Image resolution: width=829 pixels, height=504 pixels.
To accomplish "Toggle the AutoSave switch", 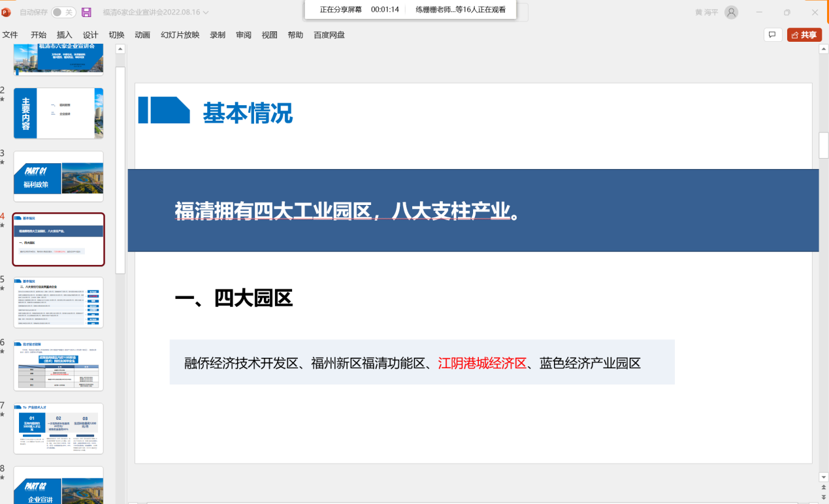I will [63, 12].
